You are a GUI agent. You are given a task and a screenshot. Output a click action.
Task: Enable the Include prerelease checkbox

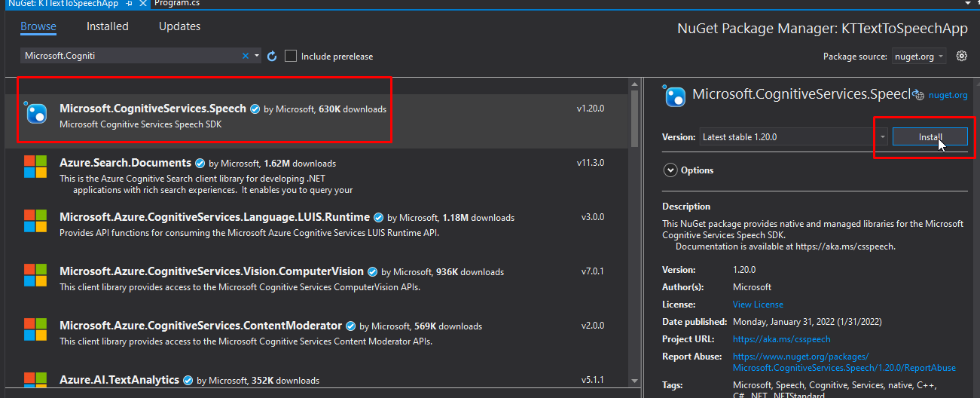pos(291,56)
